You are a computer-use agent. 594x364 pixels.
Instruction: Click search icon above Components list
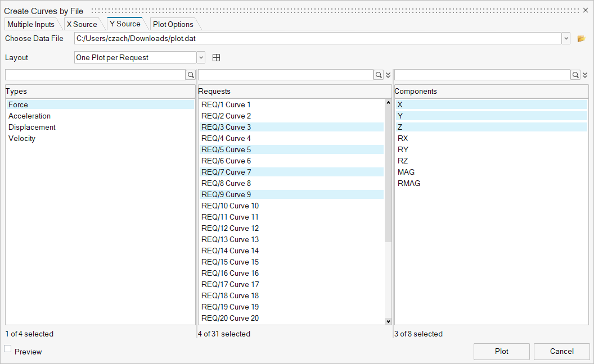coord(575,75)
